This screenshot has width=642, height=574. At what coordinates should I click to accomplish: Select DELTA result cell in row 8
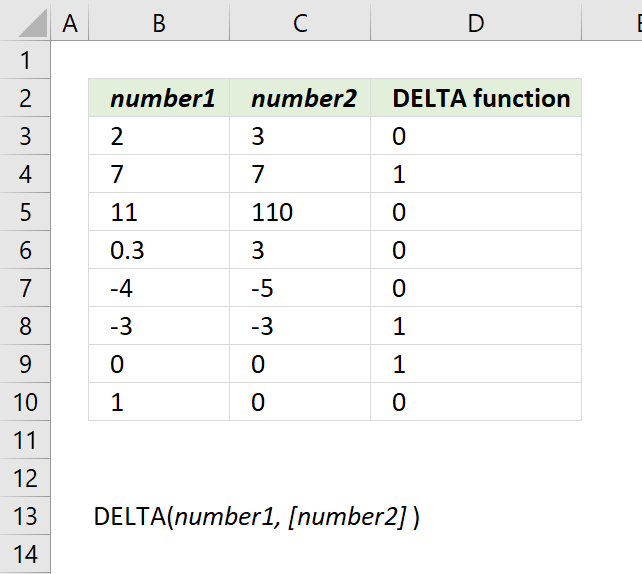click(476, 326)
